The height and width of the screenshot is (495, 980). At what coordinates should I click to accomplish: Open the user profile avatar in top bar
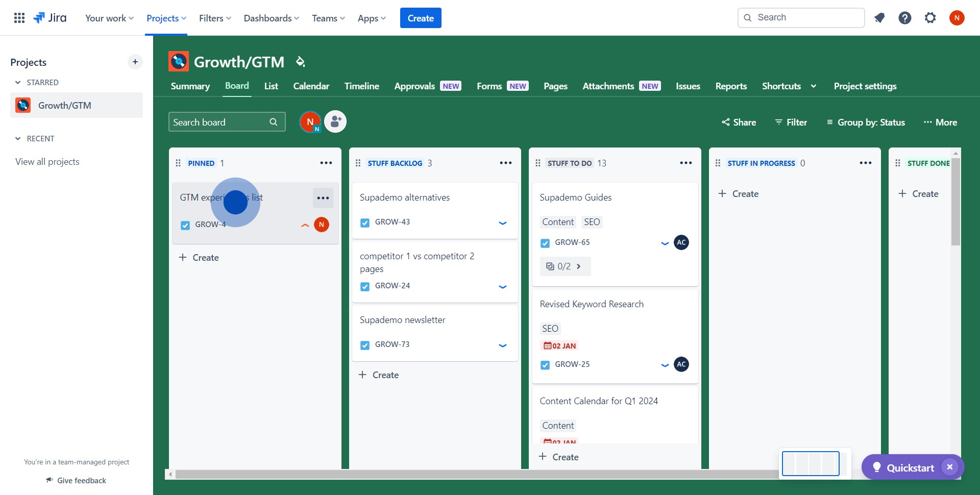click(957, 18)
